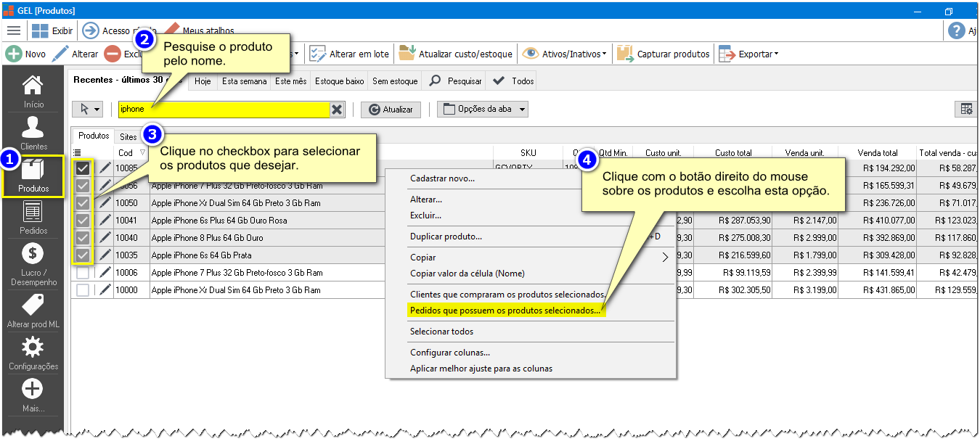980x444 pixels.
Task: Click the Excluir red minus icon
Action: pyautogui.click(x=112, y=54)
